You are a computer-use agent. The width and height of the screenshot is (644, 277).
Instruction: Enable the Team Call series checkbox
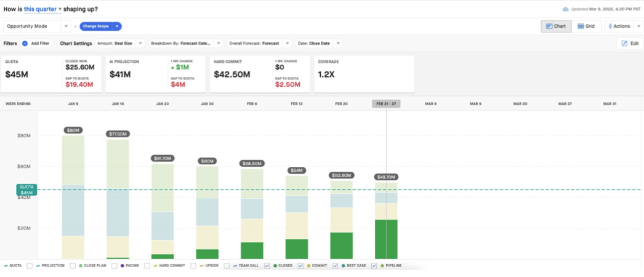(227, 265)
